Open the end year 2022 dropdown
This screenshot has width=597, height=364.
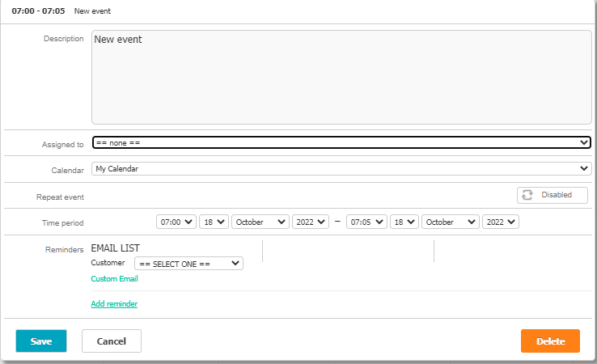point(500,222)
